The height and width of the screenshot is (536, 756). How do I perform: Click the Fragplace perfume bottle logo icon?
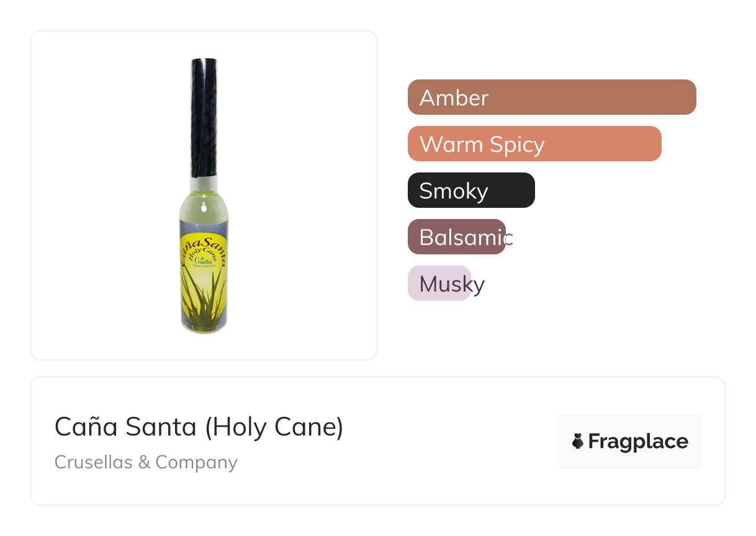point(578,442)
